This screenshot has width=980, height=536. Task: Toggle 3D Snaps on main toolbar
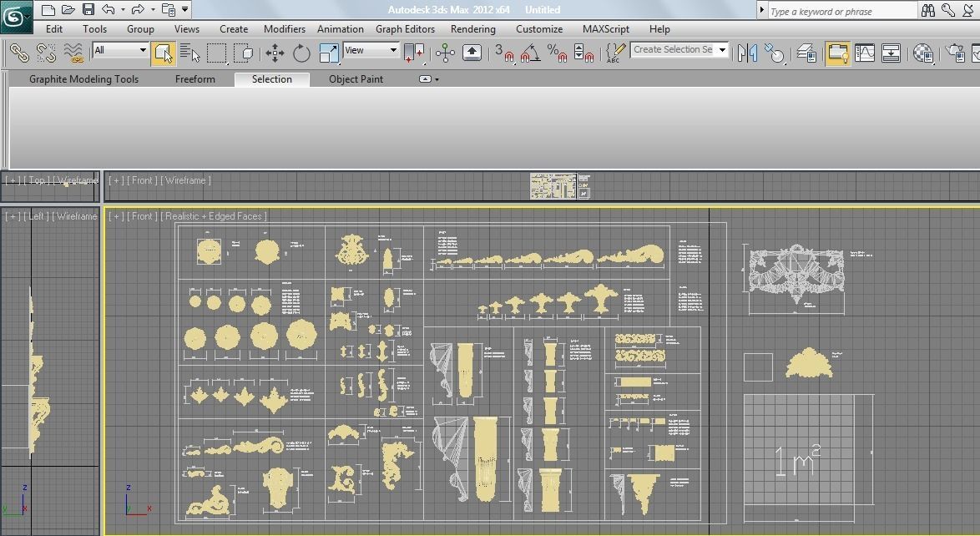[x=503, y=53]
